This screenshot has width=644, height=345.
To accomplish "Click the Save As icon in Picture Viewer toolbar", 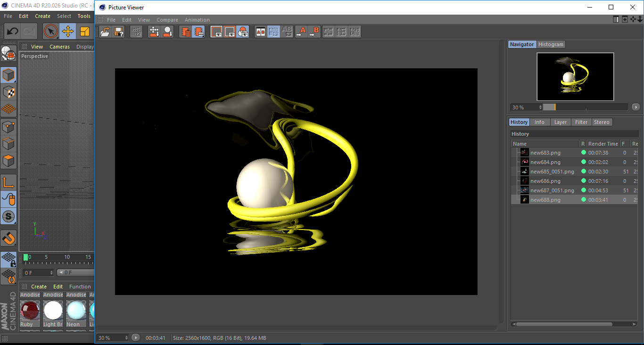I will pos(119,32).
